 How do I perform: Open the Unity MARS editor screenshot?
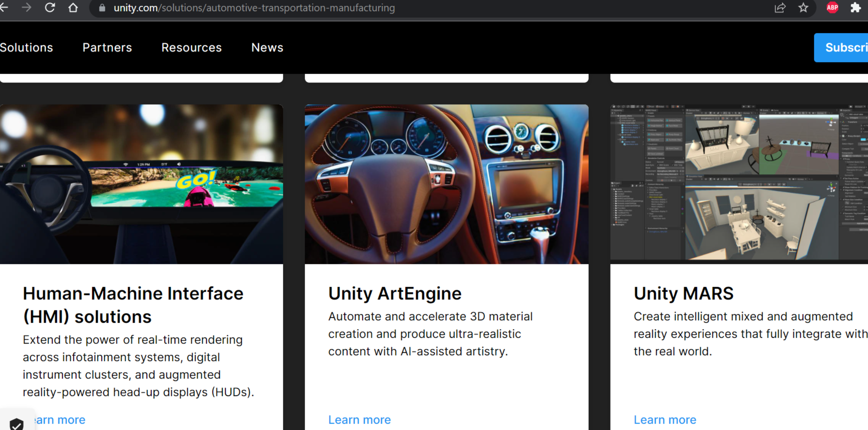point(739,184)
